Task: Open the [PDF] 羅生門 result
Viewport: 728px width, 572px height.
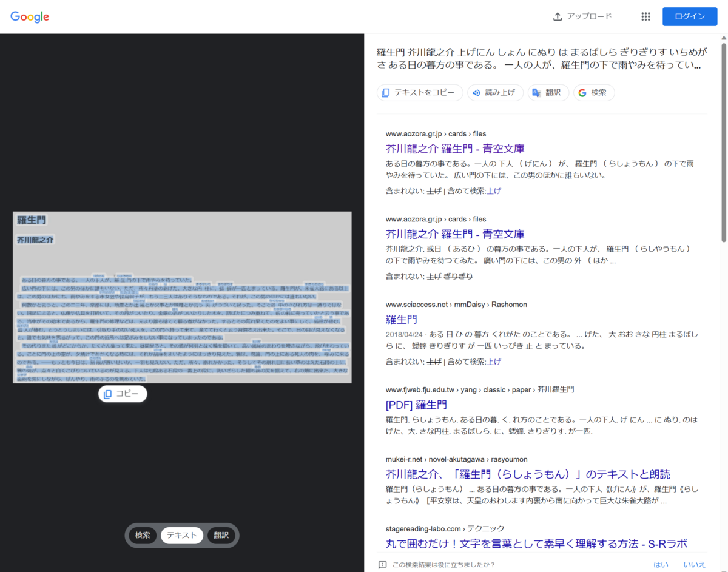Action: 416,405
